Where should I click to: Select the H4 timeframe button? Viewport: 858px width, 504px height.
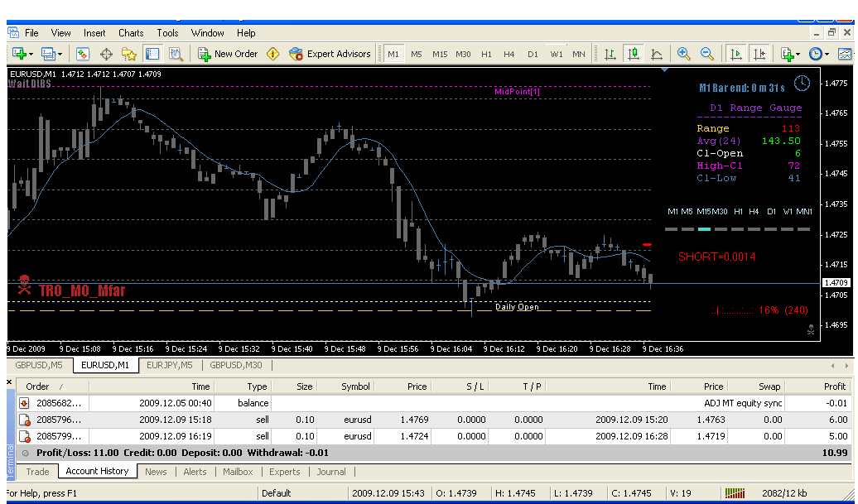pos(509,54)
